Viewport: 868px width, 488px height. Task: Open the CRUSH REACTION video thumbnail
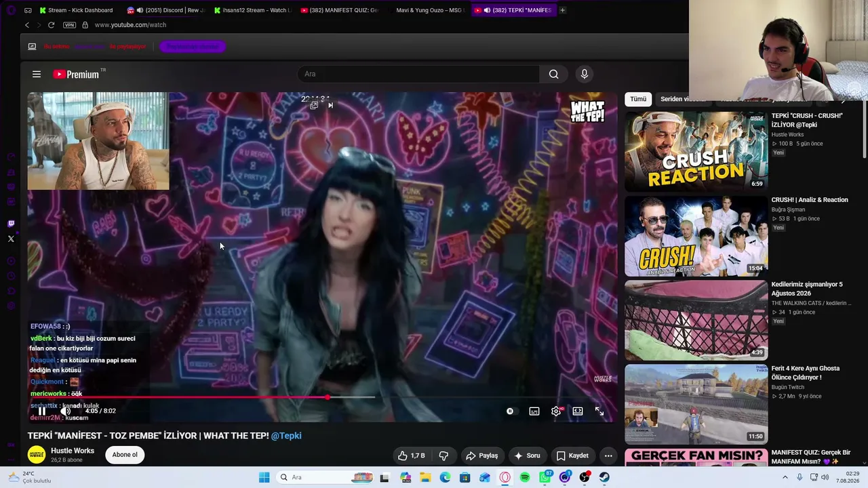click(696, 151)
